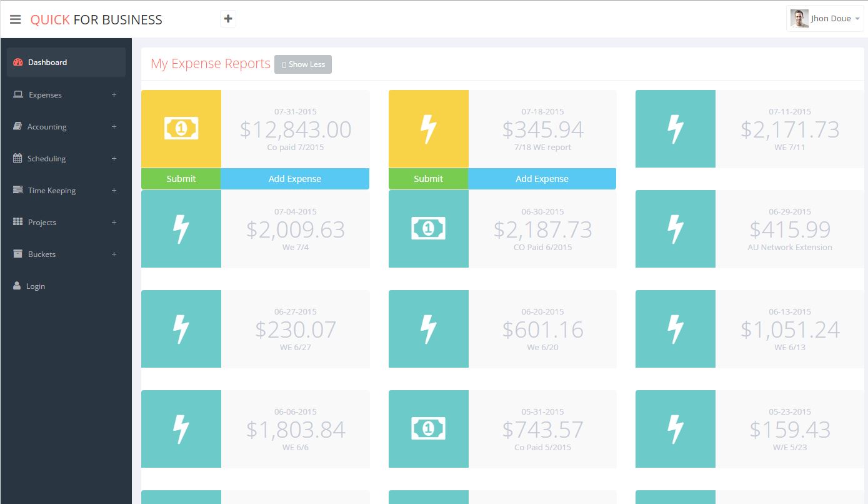Click the hamburger menu icon
Viewport: 868px width, 504px height.
tap(16, 19)
